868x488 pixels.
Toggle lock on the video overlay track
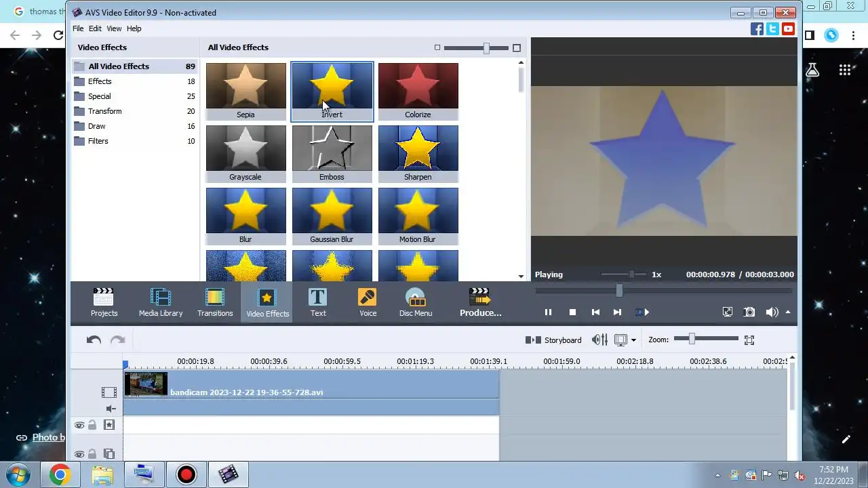[92, 455]
